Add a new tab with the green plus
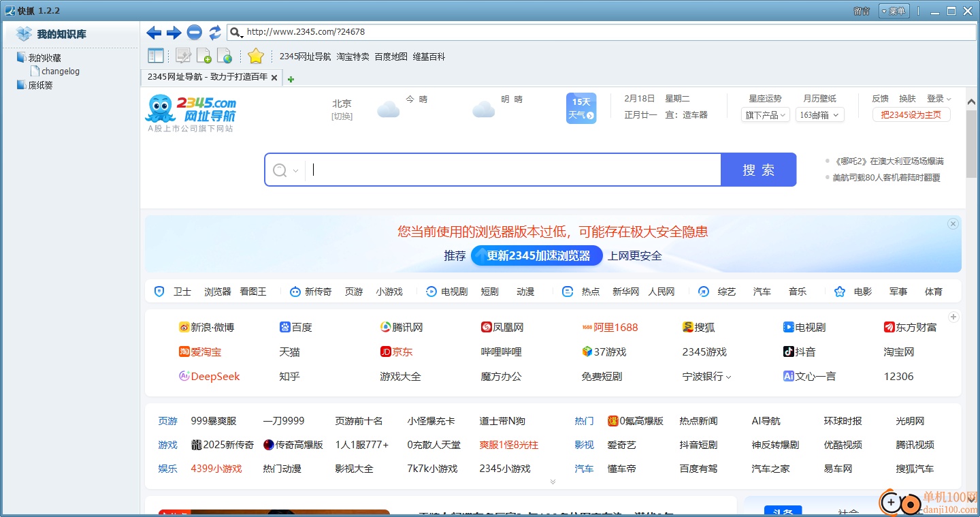The width and height of the screenshot is (980, 517). [291, 79]
